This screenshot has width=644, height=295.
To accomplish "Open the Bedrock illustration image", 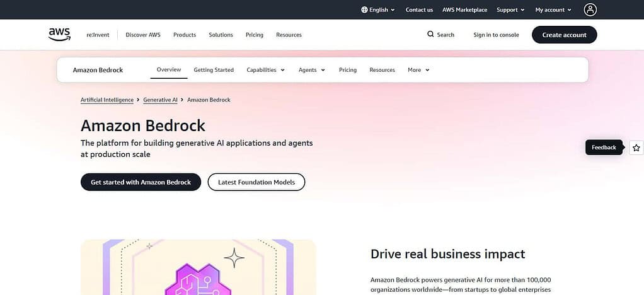I will point(198,267).
